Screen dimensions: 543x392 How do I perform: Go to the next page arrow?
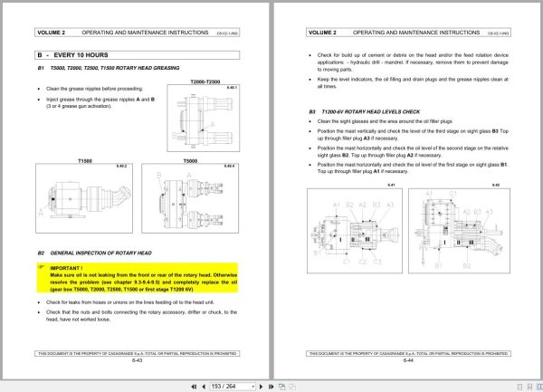(x=262, y=387)
